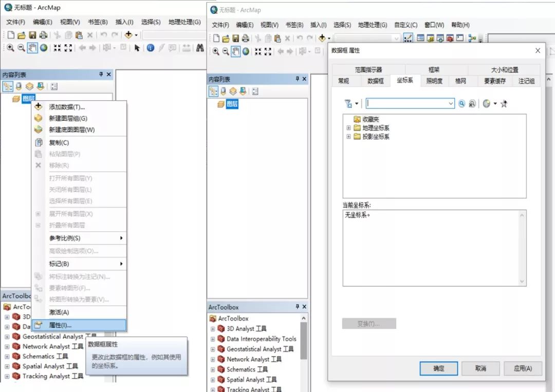Expand Spatial Analyst toolbox in left ArcToolbox
The height and width of the screenshot is (392, 555).
[x=7, y=366]
